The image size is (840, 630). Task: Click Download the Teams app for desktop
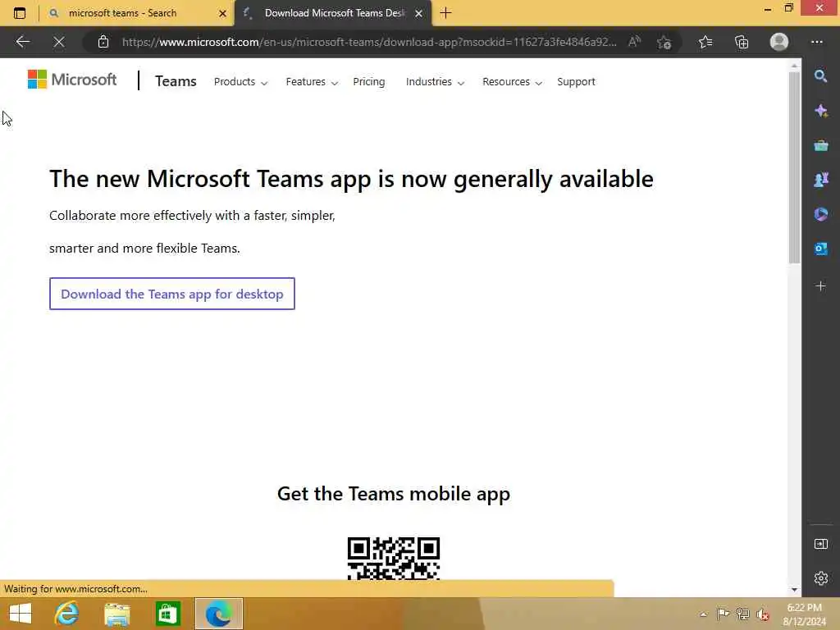(x=172, y=294)
